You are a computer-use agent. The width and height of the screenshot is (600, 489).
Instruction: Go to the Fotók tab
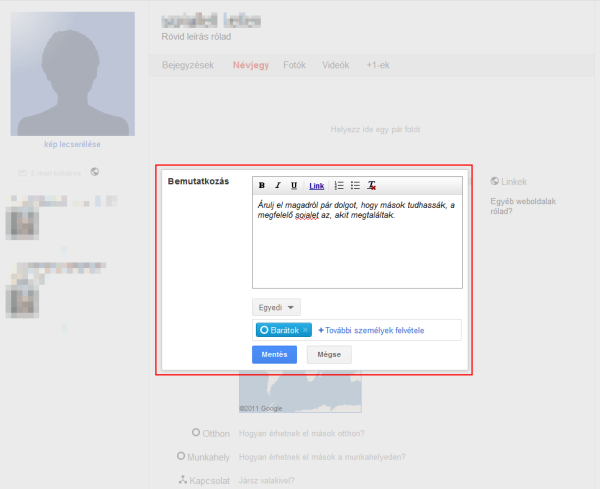(x=295, y=66)
